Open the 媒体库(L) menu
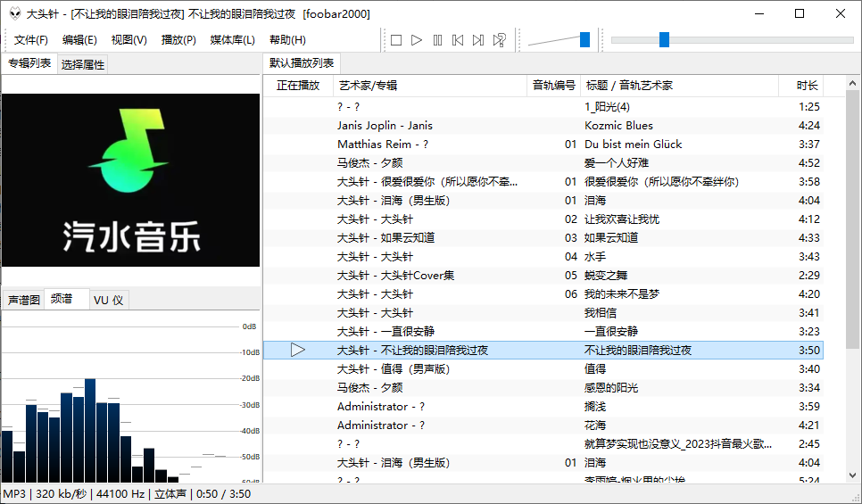The height and width of the screenshot is (504, 862). [x=232, y=40]
